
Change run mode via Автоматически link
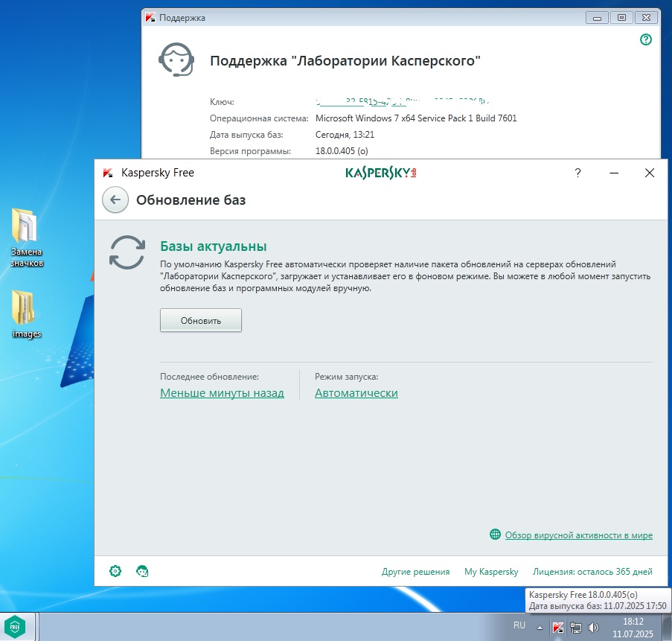click(x=356, y=393)
